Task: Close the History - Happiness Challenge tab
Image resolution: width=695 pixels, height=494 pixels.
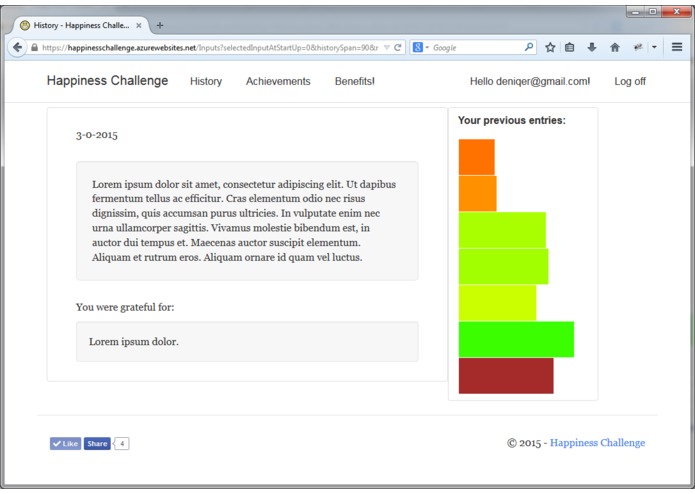Action: pyautogui.click(x=139, y=26)
